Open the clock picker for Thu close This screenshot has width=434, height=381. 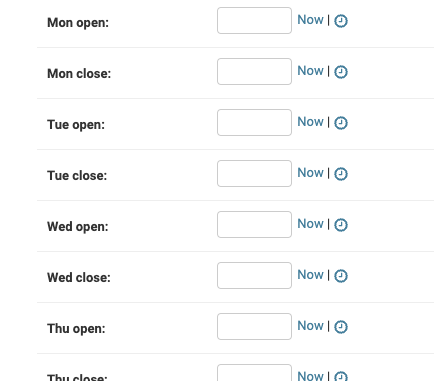[x=341, y=376]
